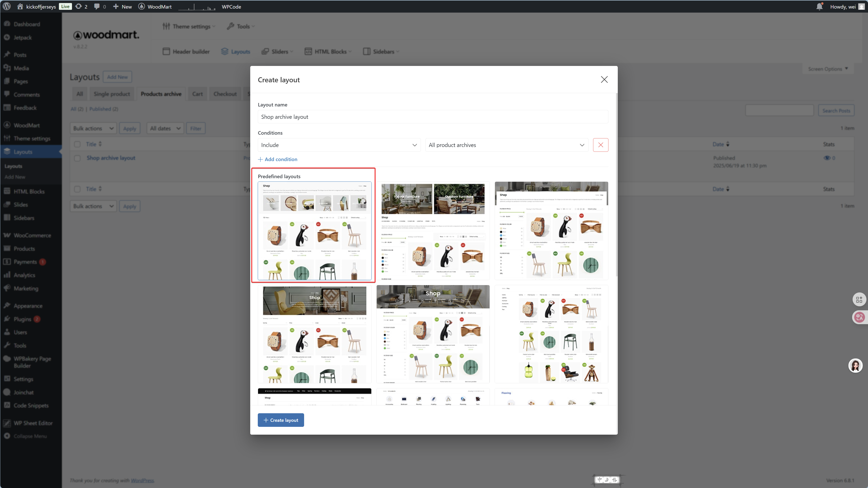Click the posts search input field

(779, 110)
